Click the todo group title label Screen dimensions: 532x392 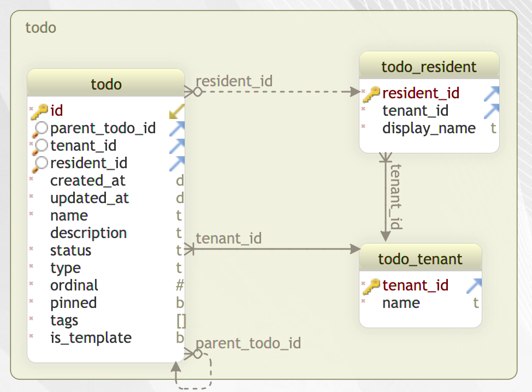coord(41,28)
